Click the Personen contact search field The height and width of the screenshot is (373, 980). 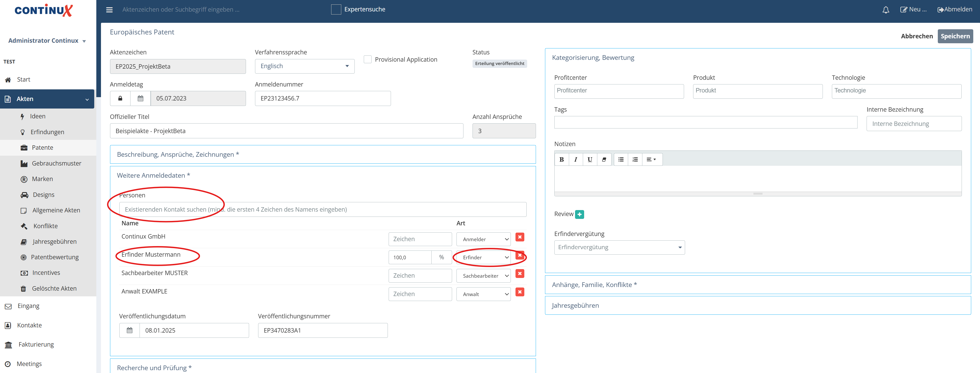[322, 209]
